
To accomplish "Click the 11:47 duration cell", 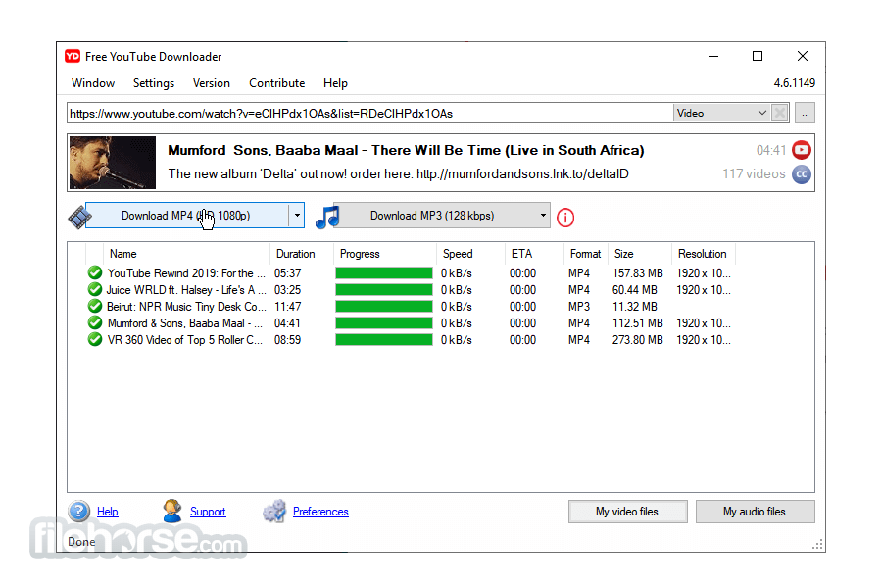I will coord(287,307).
